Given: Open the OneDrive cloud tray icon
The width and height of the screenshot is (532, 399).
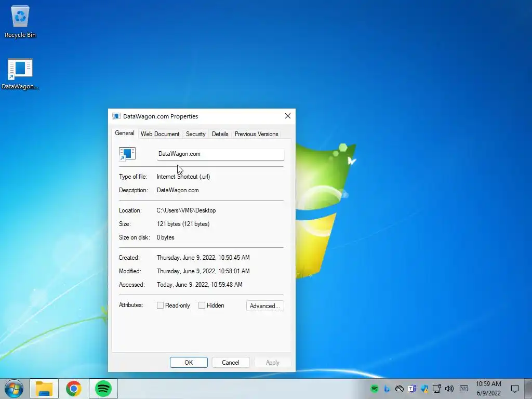Looking at the screenshot, I should (x=400, y=389).
